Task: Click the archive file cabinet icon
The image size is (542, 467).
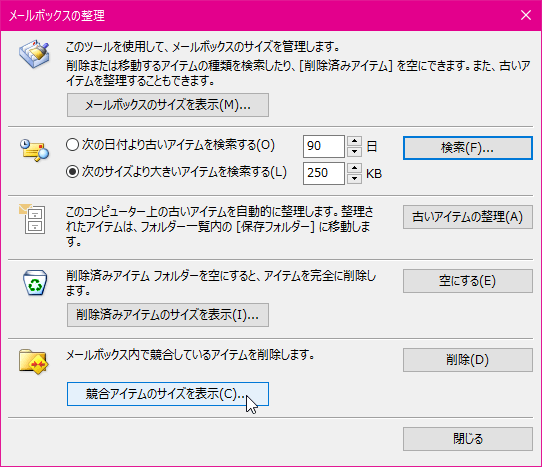Action: 32,219
